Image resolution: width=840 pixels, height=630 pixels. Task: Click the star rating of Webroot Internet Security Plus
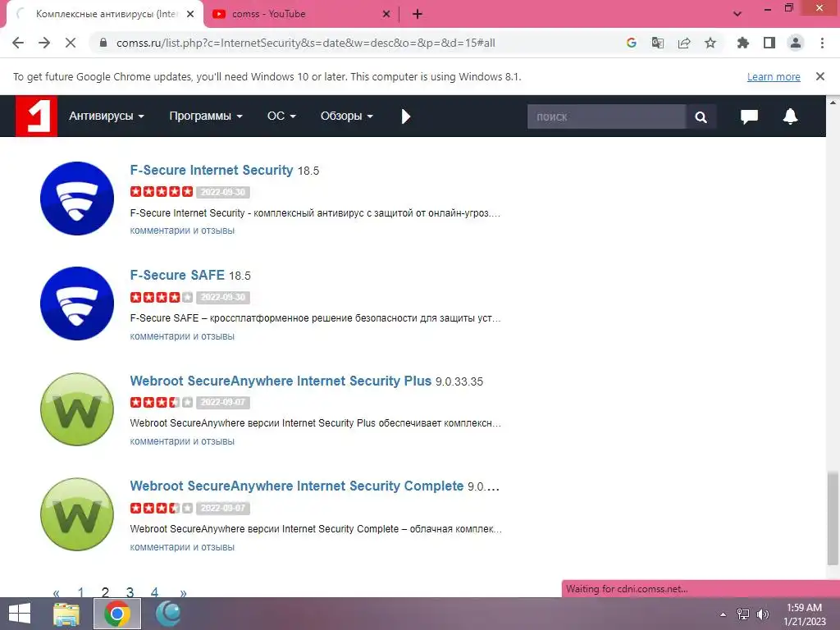tap(162, 402)
